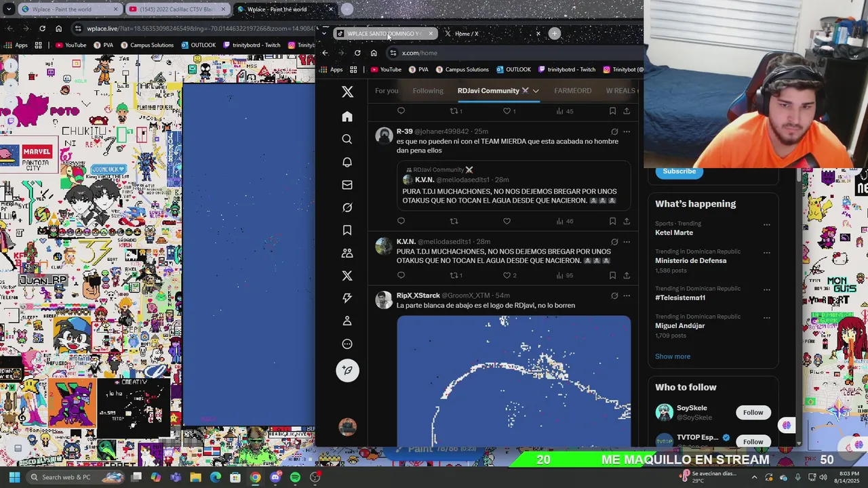Switch to the Following tab

pos(428,91)
